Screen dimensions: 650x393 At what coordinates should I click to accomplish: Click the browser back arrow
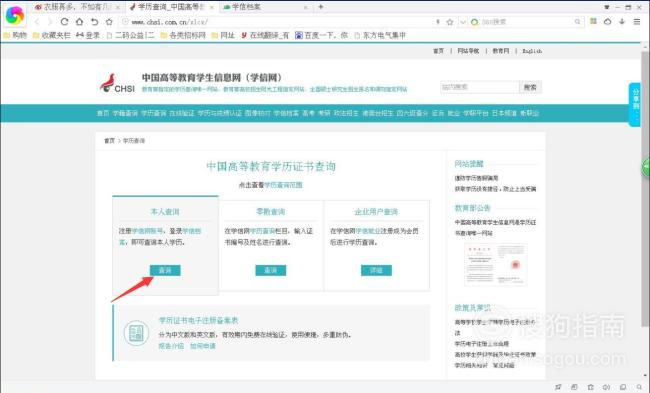point(37,22)
